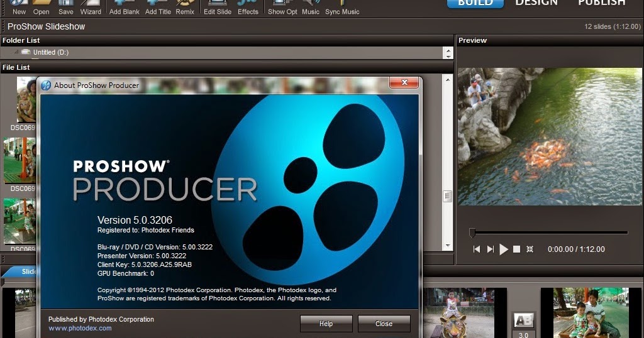Screen dimensions: 644x338
Task: Select the first baby photo thumbnail in File List
Action: click(26, 100)
